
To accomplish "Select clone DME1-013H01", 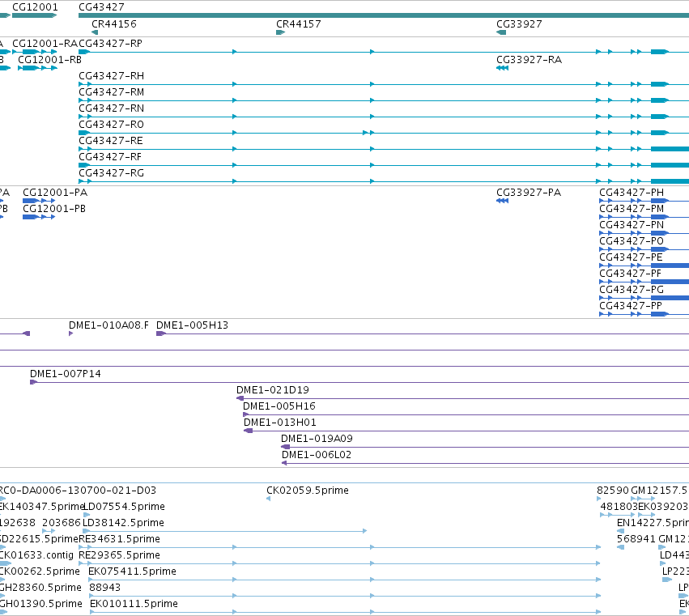I will tap(280, 423).
